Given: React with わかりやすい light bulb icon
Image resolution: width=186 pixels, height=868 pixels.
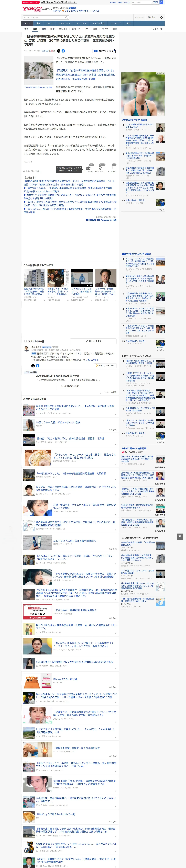Looking at the screenshot, I should pyautogui.click(x=100, y=168).
